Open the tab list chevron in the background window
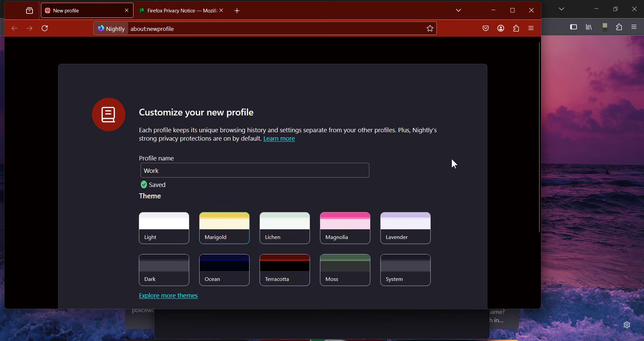 (562, 9)
